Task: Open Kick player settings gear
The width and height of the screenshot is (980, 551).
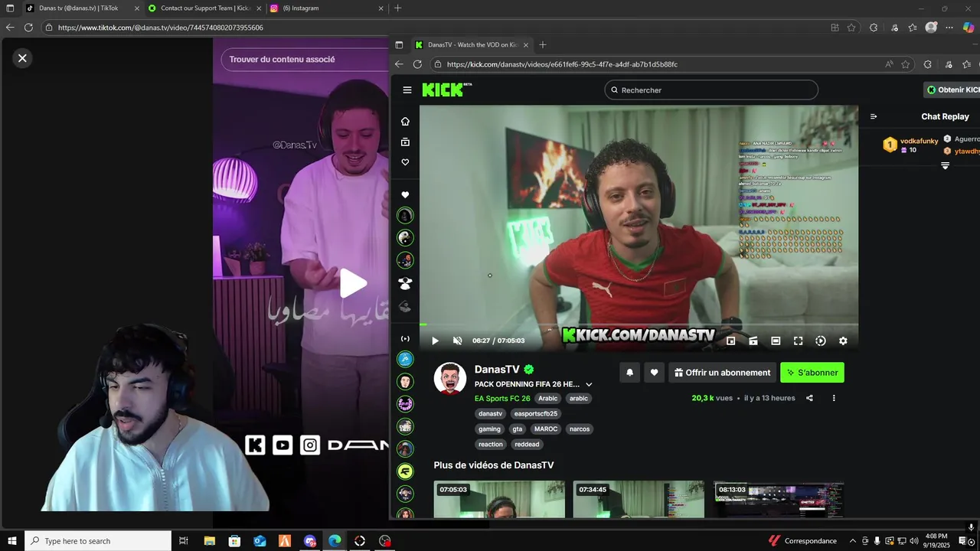Action: (843, 341)
